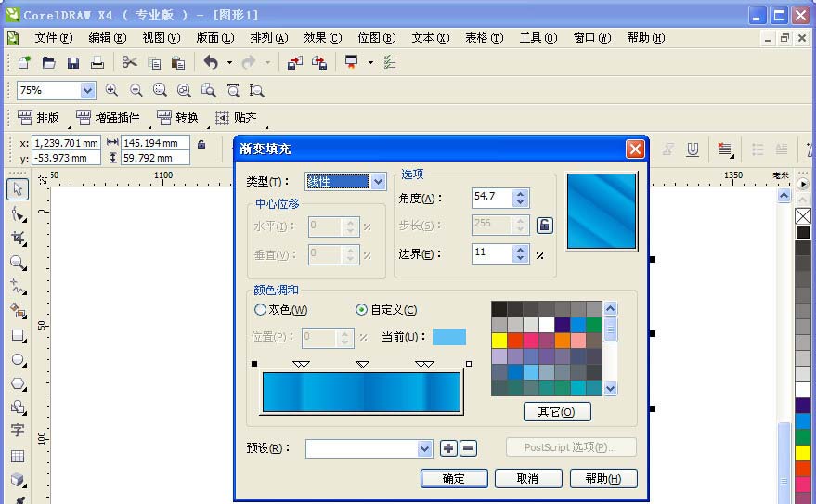Toggle the lock ratio padlock icon
Image resolution: width=816 pixels, height=504 pixels.
(x=201, y=145)
